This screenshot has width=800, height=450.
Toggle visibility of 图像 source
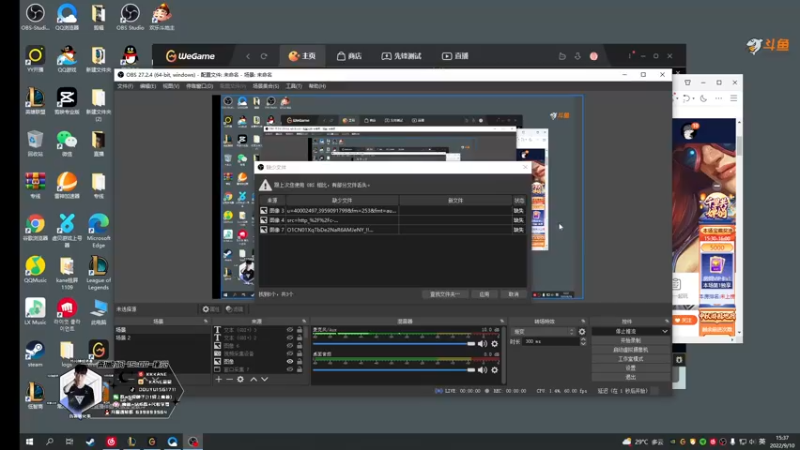click(x=290, y=362)
